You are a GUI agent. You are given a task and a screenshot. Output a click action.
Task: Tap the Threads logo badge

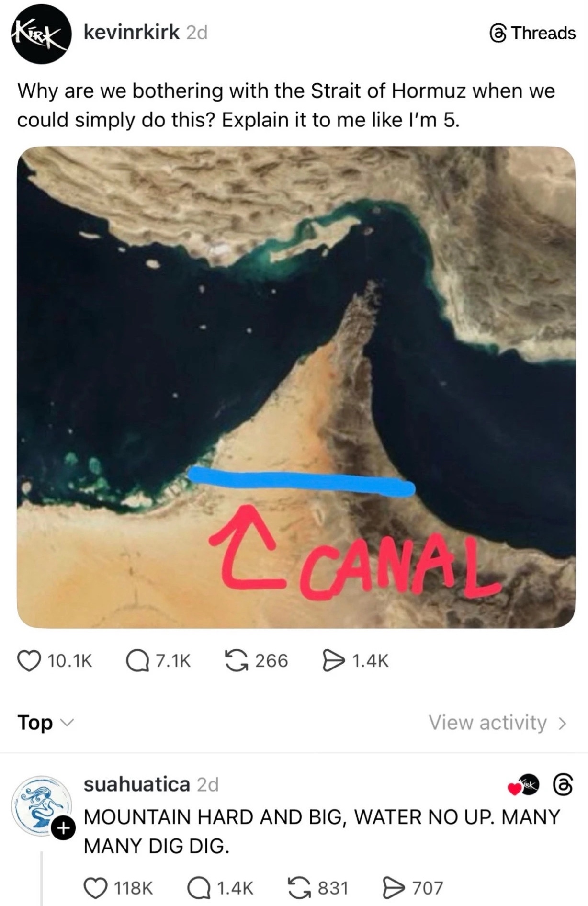[x=532, y=33]
